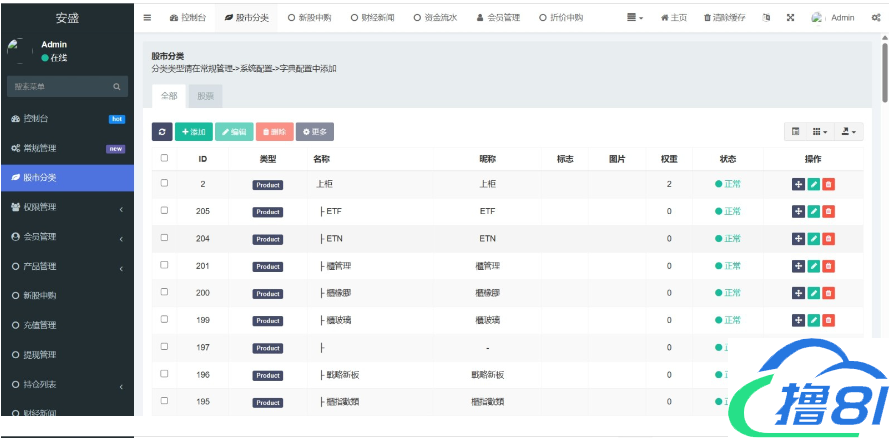Screen dimensions: 890x438
Task: Open the columns dropdown in table toolbar
Action: [x=820, y=132]
